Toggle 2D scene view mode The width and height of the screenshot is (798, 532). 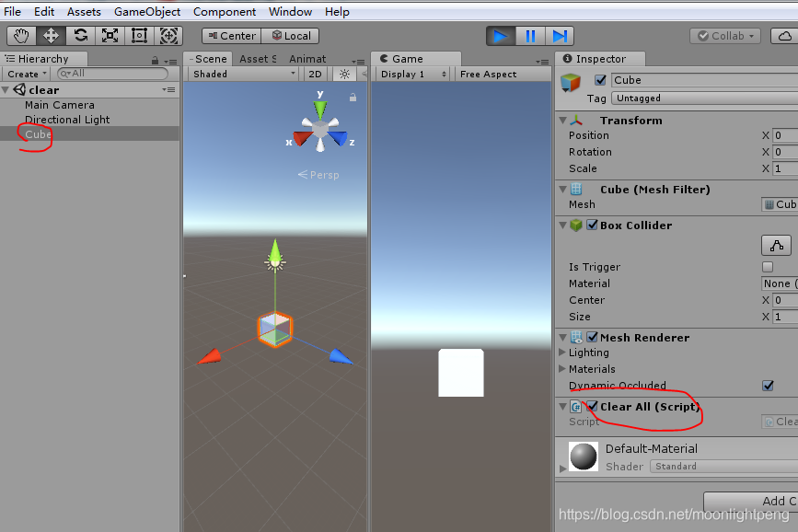315,75
